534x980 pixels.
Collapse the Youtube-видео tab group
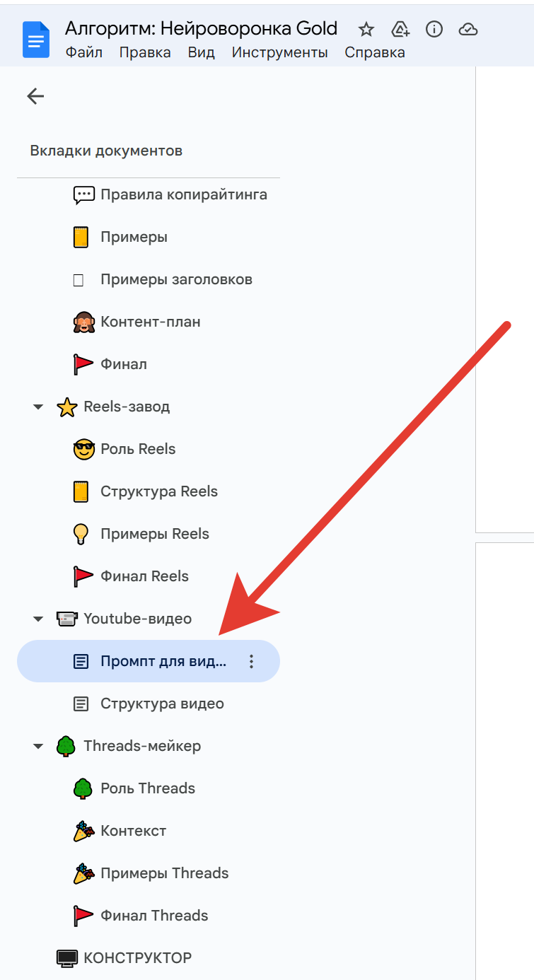click(38, 619)
